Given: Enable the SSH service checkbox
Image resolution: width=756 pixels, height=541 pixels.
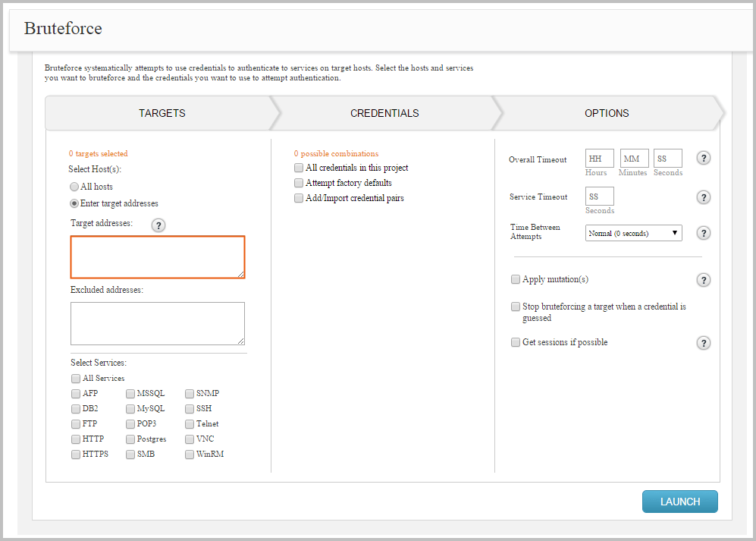Looking at the screenshot, I should point(190,409).
